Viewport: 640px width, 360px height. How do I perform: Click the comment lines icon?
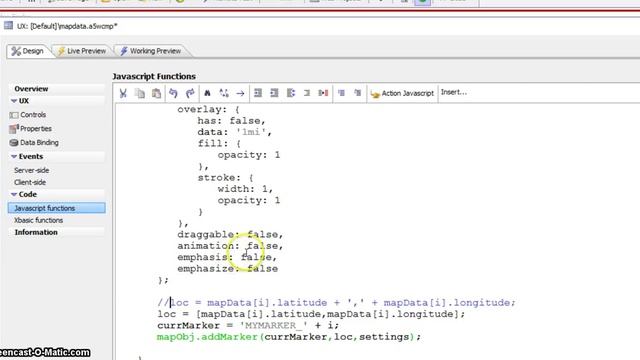[341, 93]
